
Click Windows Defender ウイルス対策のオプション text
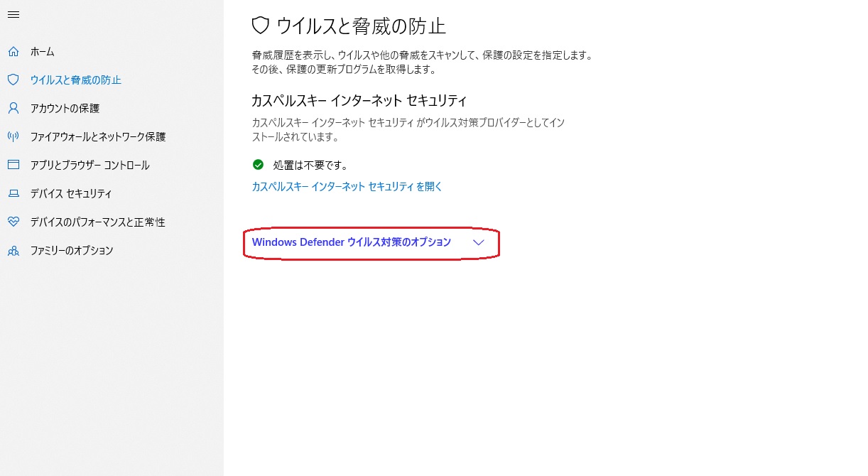(352, 242)
